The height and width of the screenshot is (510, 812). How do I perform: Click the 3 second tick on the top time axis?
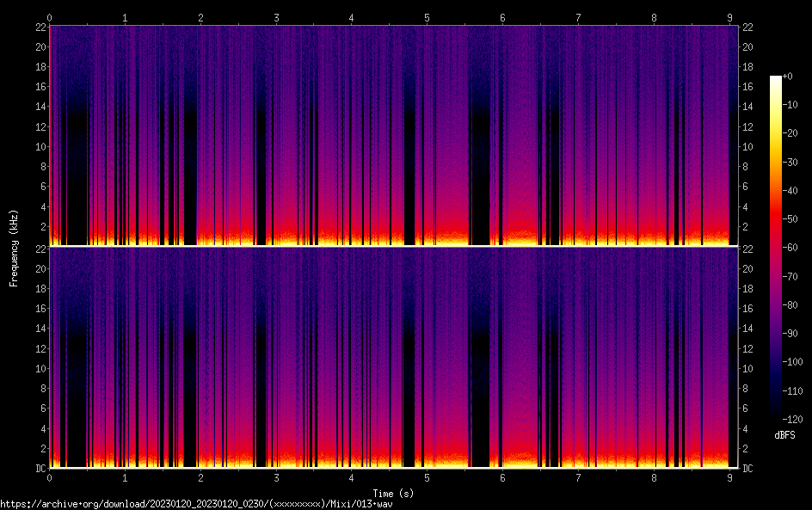pyautogui.click(x=276, y=17)
